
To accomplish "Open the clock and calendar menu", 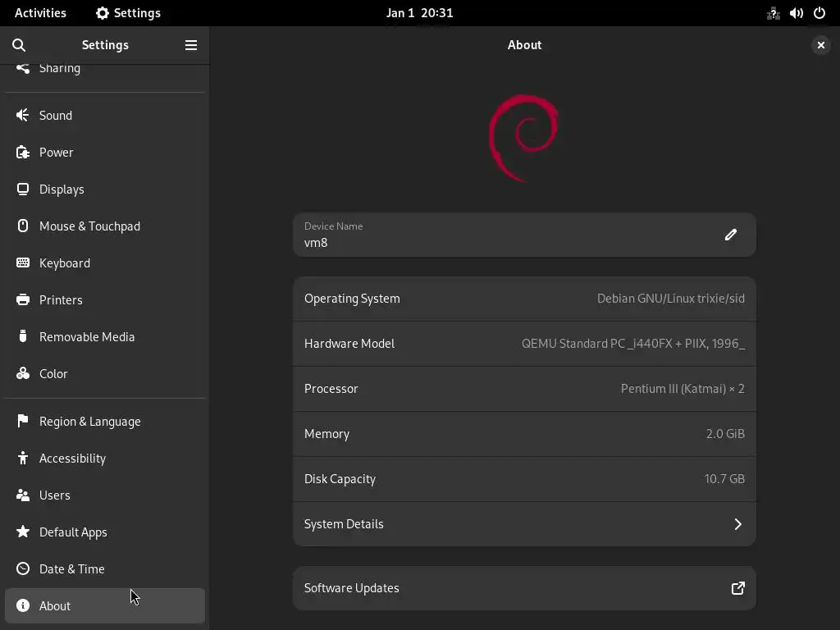I will 419,13.
